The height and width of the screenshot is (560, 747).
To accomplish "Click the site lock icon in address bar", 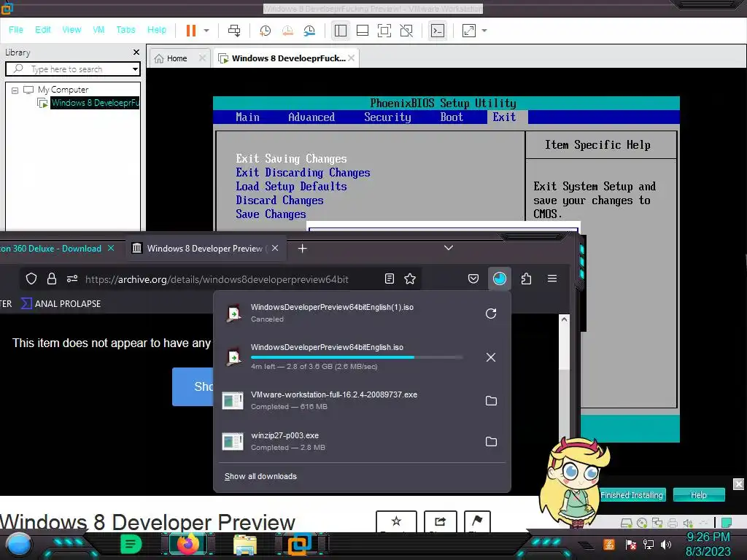I will pyautogui.click(x=52, y=279).
